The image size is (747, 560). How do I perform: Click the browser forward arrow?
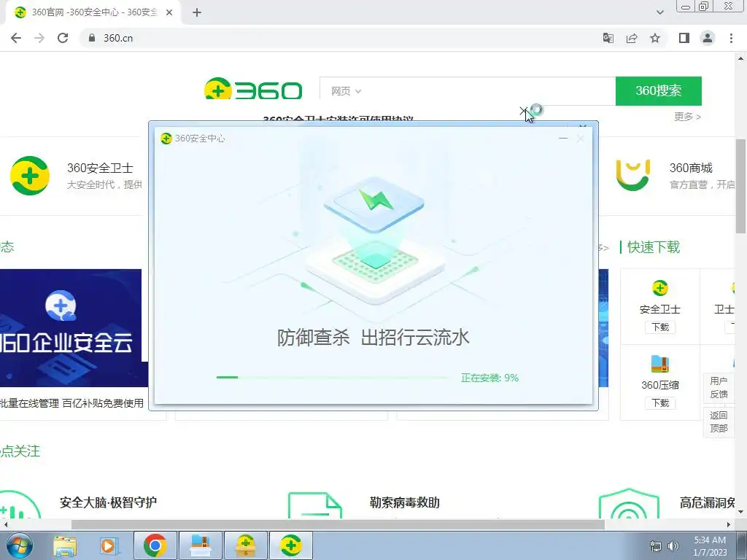39,38
